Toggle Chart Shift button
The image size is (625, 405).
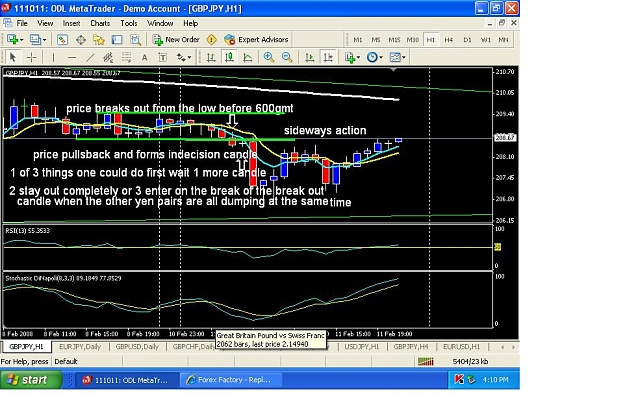pos(328,57)
